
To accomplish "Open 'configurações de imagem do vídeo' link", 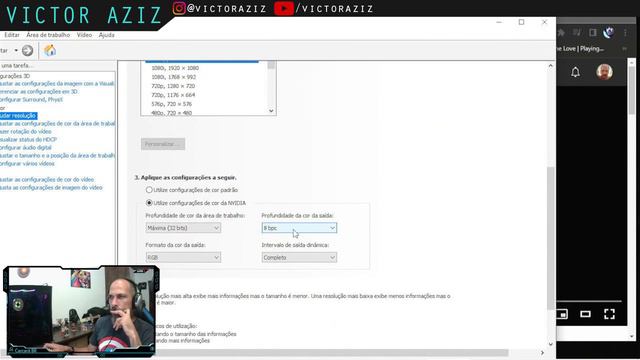I will click(x=51, y=188).
